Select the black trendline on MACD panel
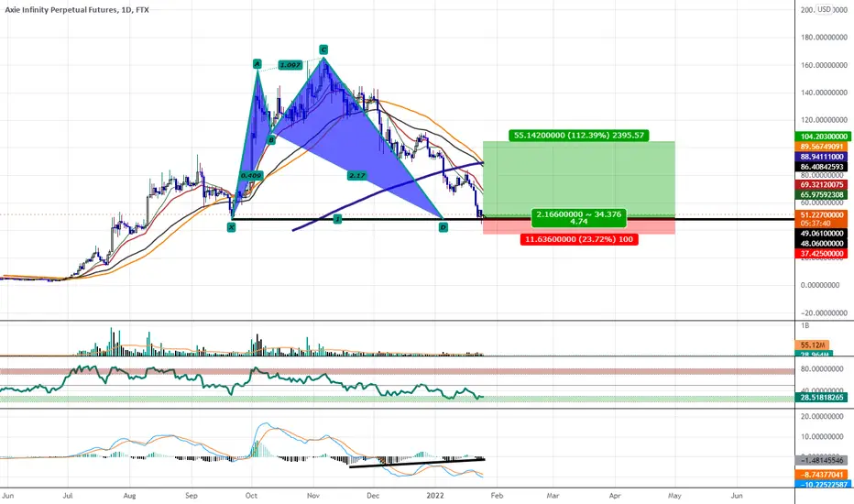Viewport: 854px width, 504px height. tap(417, 463)
